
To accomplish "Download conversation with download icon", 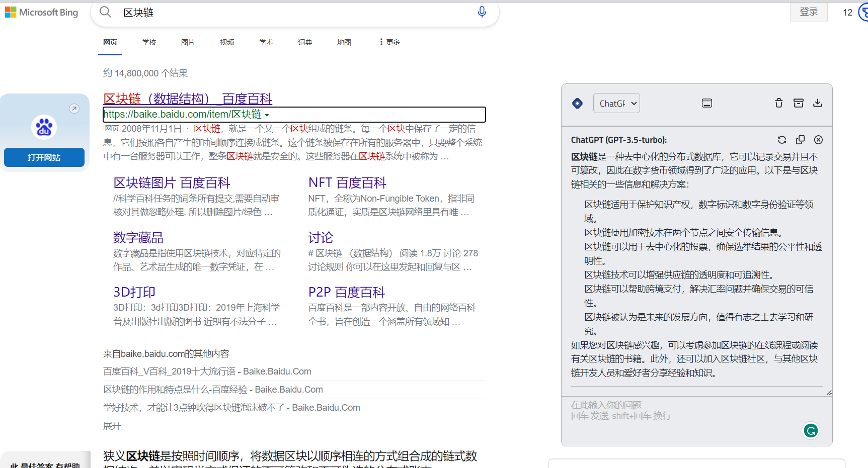I will tap(818, 103).
